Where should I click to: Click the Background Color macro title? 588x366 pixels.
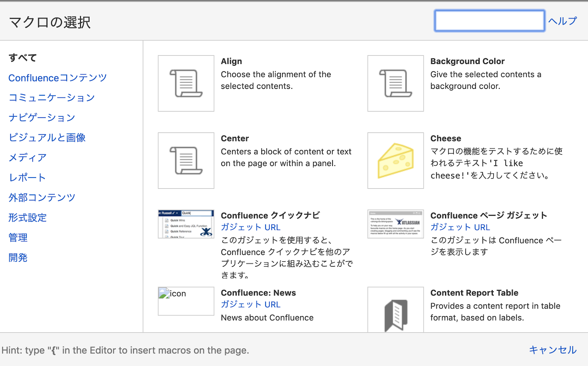[x=467, y=61]
